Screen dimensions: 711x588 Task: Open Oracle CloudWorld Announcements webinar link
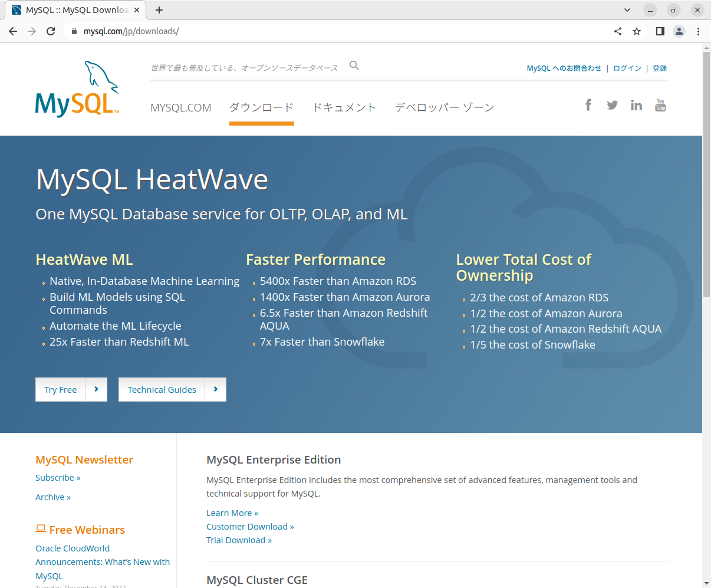click(103, 562)
